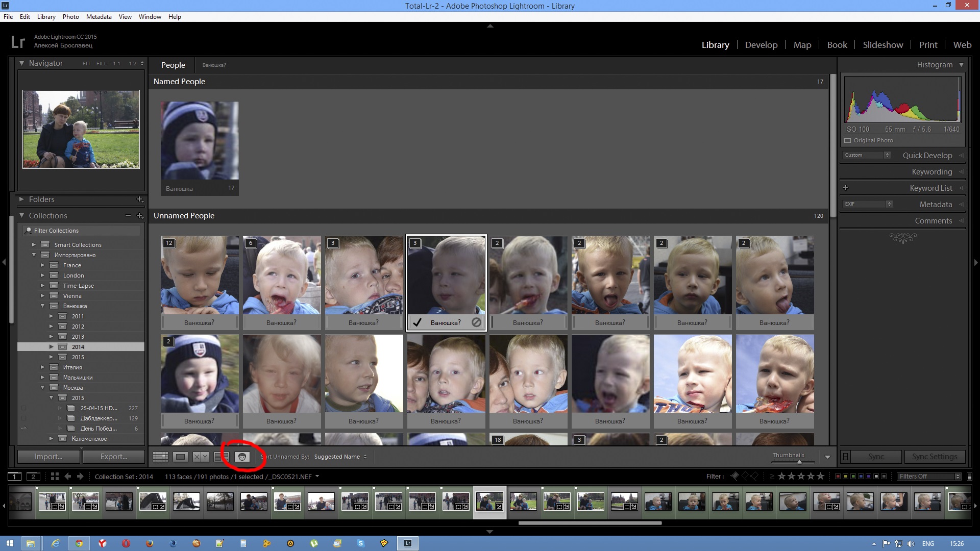Click the Import button

(47, 457)
